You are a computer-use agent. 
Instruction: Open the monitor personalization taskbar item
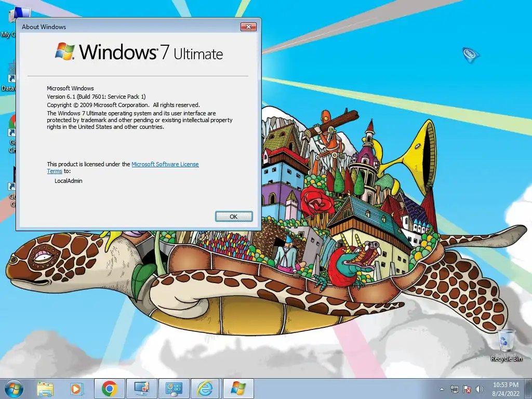coord(142,389)
